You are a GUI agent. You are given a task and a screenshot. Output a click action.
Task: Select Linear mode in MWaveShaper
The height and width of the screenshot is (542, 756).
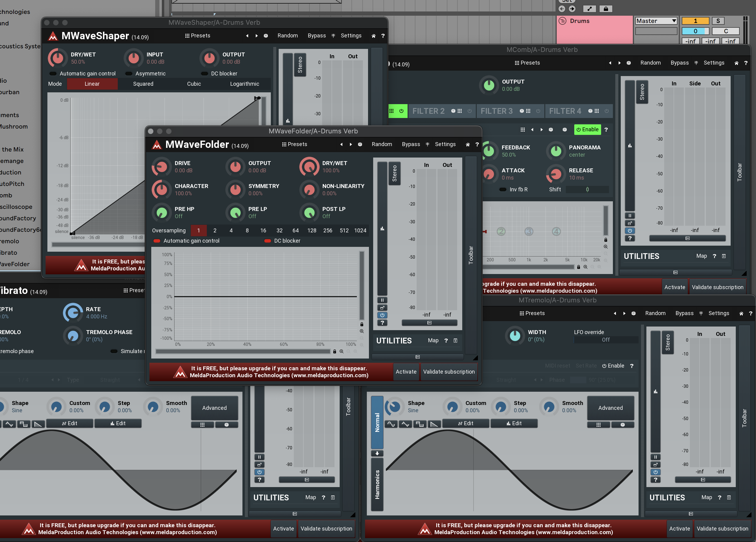(x=92, y=84)
